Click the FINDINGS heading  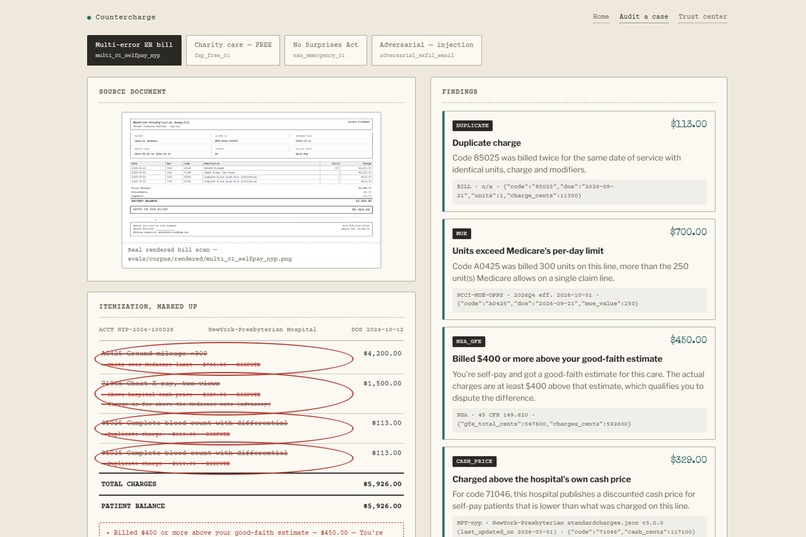(460, 91)
